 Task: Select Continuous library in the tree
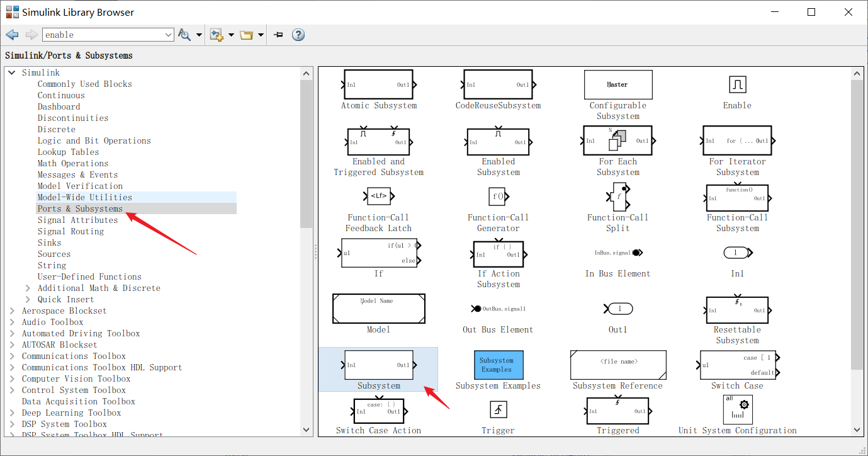pyautogui.click(x=61, y=96)
